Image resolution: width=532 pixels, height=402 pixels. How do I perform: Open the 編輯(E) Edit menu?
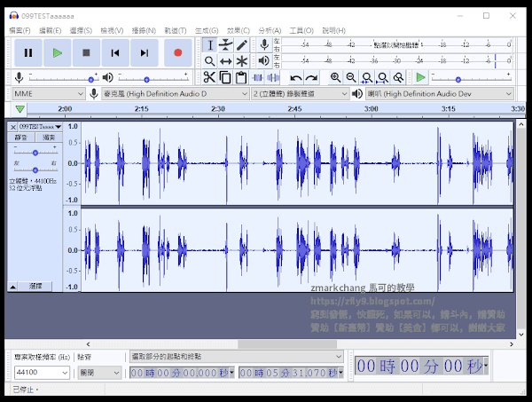pyautogui.click(x=51, y=30)
